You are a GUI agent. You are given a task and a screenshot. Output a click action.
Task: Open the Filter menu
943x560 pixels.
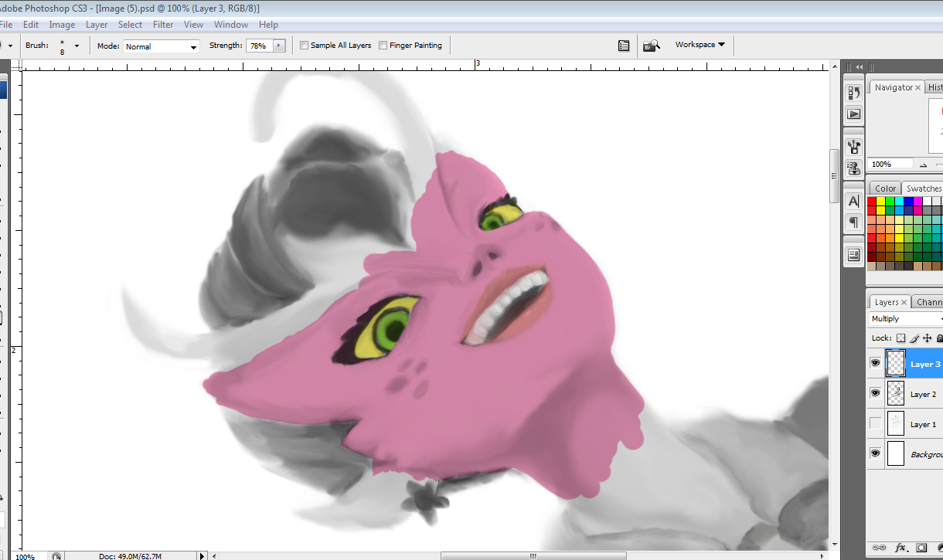click(163, 25)
